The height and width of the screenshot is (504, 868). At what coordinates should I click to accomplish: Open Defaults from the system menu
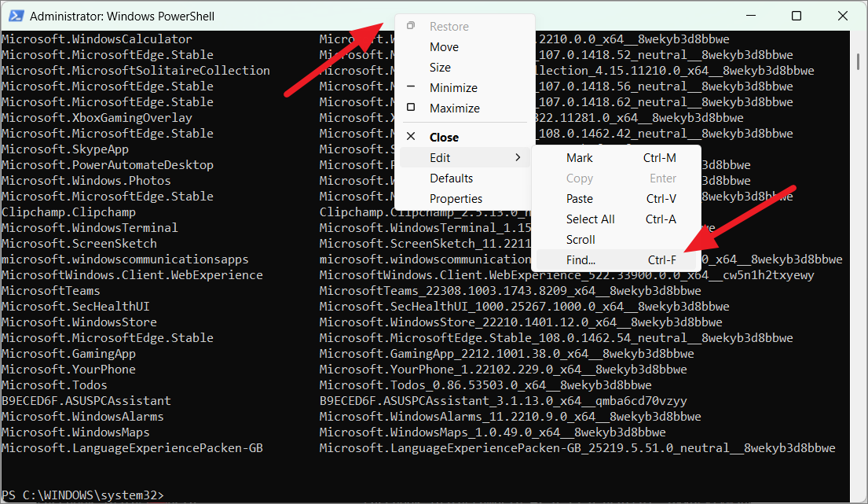(x=465, y=178)
